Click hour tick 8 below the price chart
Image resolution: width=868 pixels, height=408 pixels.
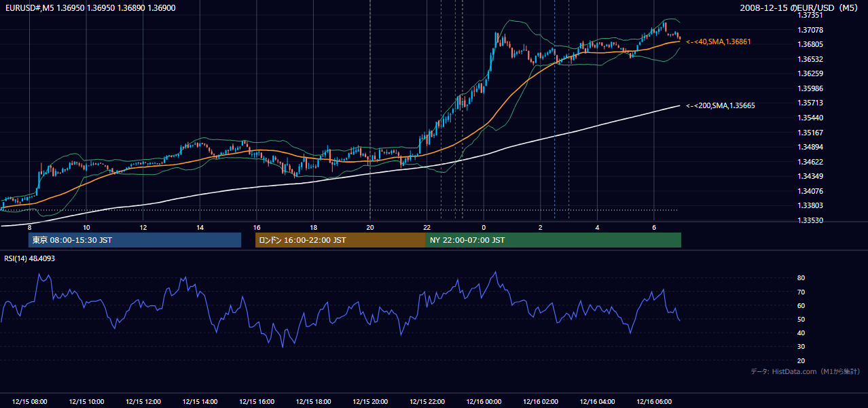click(30, 227)
